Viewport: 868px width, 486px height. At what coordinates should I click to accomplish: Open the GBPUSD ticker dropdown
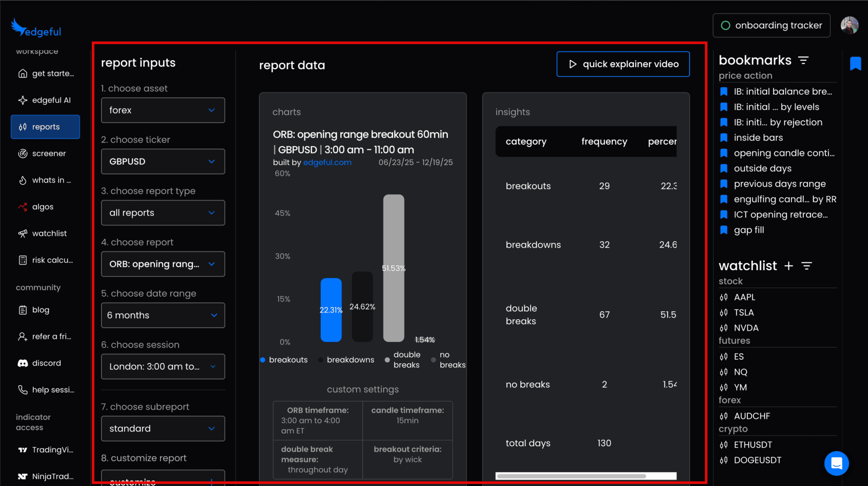coord(163,162)
